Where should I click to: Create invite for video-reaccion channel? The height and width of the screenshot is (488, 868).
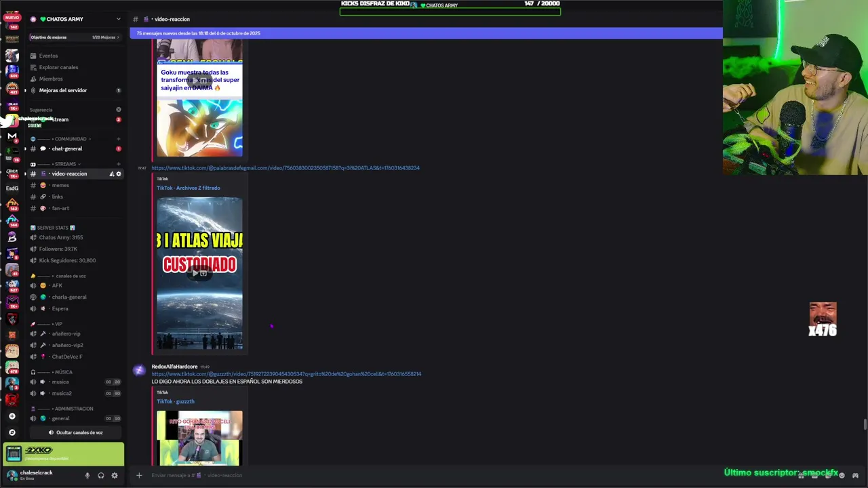(x=112, y=174)
